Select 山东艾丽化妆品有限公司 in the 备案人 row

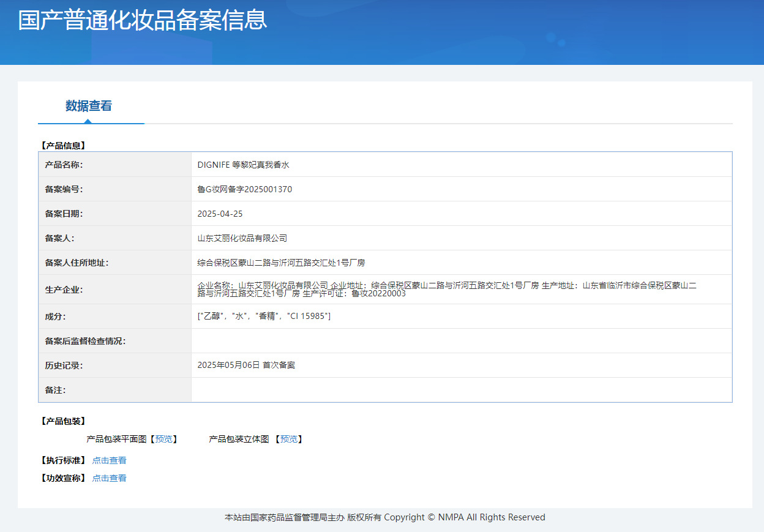pos(242,238)
